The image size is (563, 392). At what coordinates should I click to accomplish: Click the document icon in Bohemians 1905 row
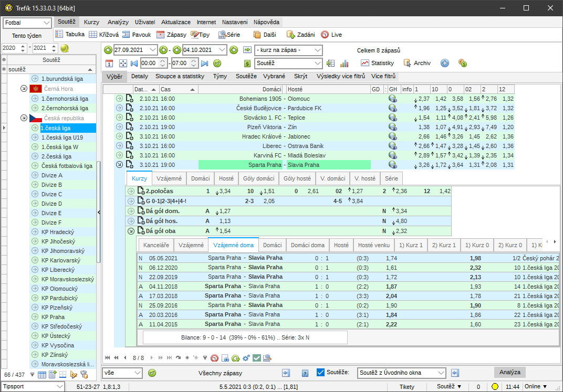(129, 99)
